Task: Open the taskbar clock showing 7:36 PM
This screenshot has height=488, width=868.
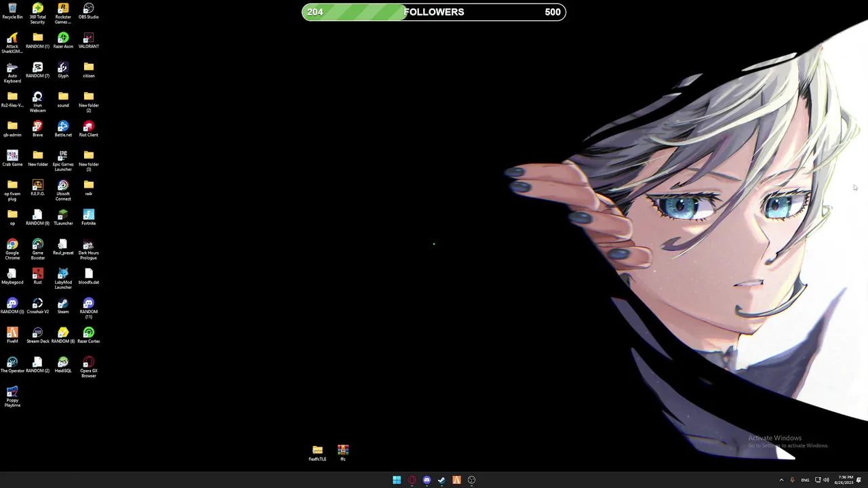Action: coord(846,480)
